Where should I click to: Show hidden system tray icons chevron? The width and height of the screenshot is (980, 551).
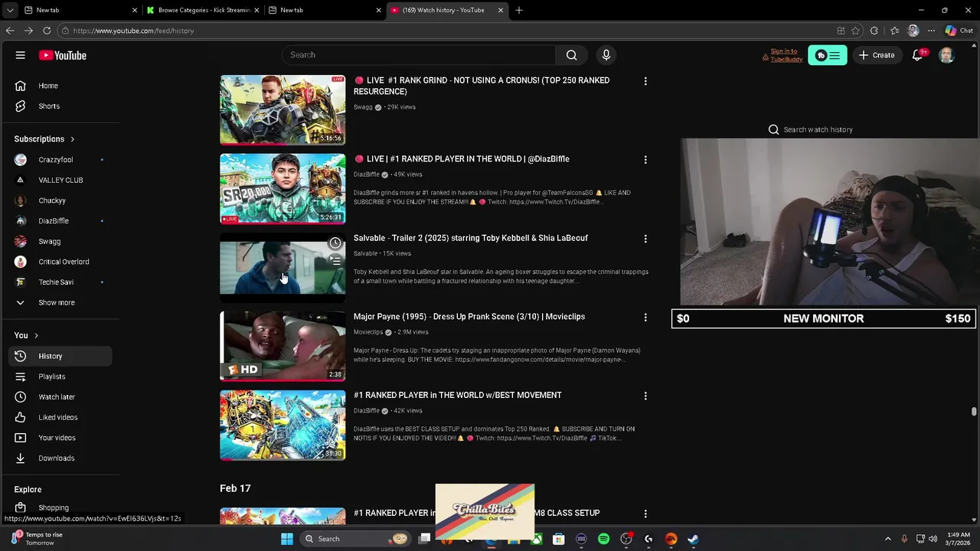point(888,539)
